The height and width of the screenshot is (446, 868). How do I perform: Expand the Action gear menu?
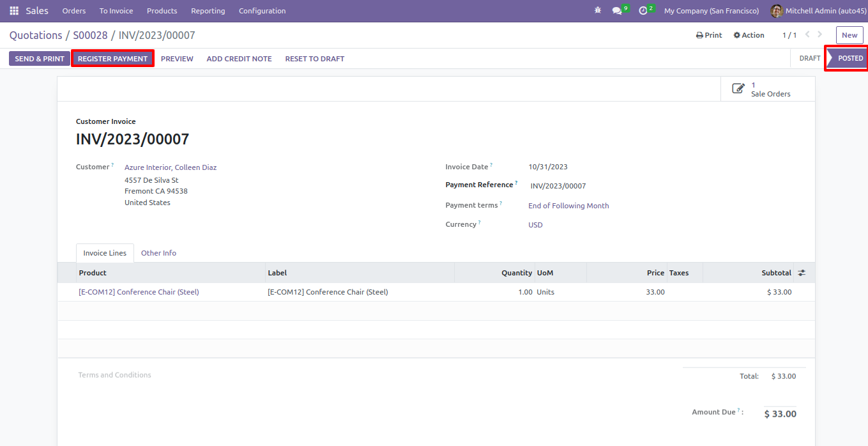[749, 35]
